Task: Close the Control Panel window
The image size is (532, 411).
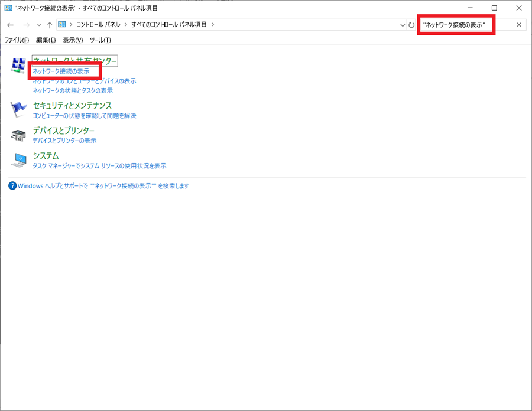Action: tap(519, 8)
